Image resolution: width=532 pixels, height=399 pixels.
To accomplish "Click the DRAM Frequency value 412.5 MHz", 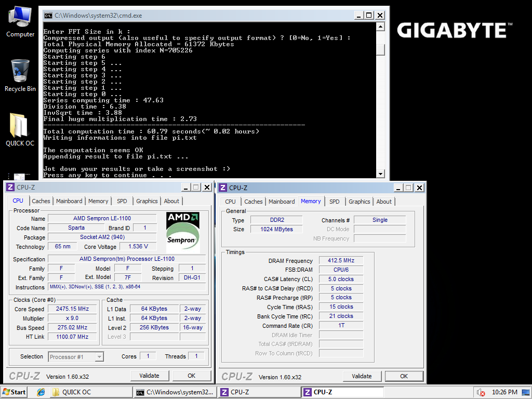I will point(341,260).
